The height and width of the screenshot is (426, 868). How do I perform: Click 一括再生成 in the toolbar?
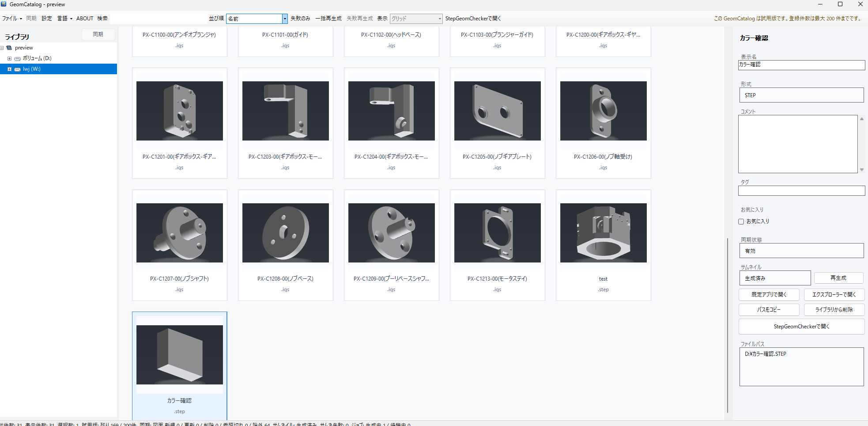point(328,19)
